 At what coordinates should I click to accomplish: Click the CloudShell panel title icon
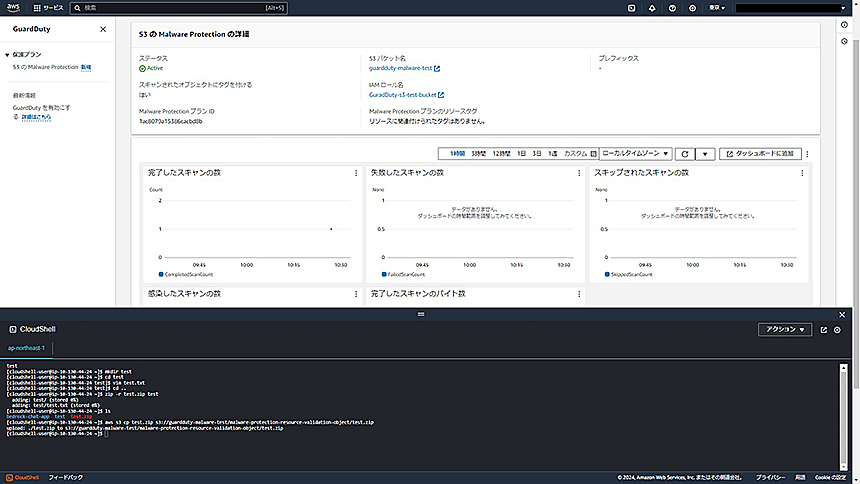(13, 330)
